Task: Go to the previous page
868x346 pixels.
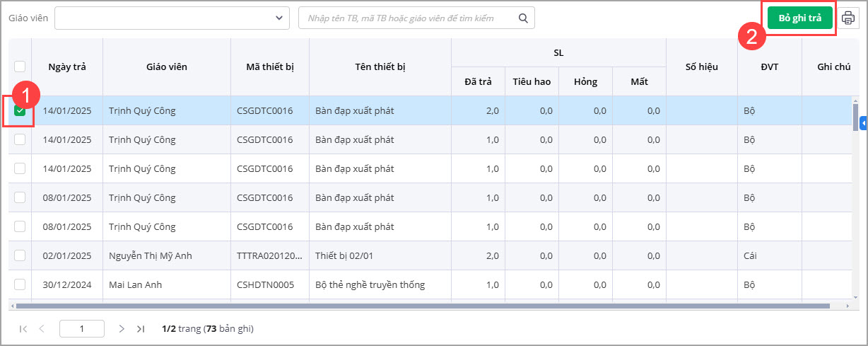Action: pos(42,328)
